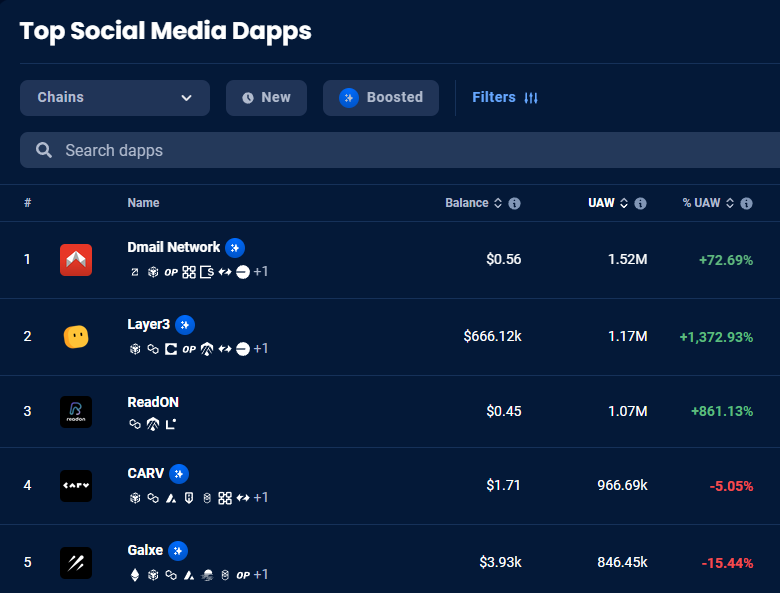The height and width of the screenshot is (593, 780).
Task: Click boosted badge next to Dmail Network
Action: coord(235,248)
